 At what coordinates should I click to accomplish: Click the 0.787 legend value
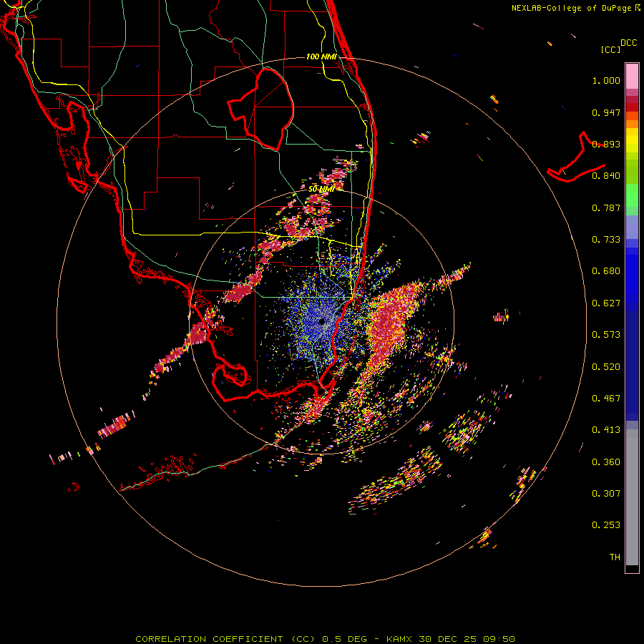coord(606,208)
